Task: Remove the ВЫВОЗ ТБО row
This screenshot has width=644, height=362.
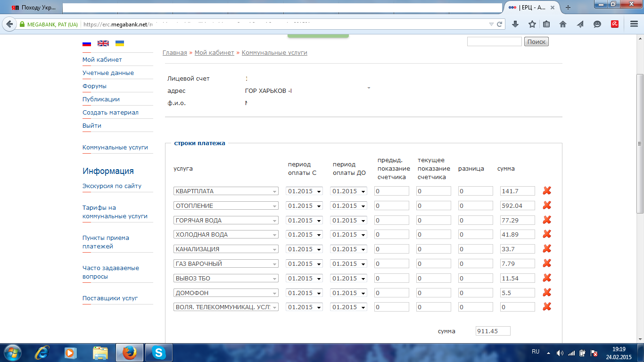Action: [547, 278]
